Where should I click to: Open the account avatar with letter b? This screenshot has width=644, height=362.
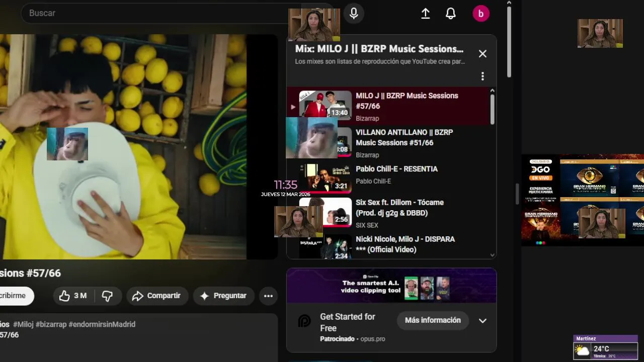481,14
